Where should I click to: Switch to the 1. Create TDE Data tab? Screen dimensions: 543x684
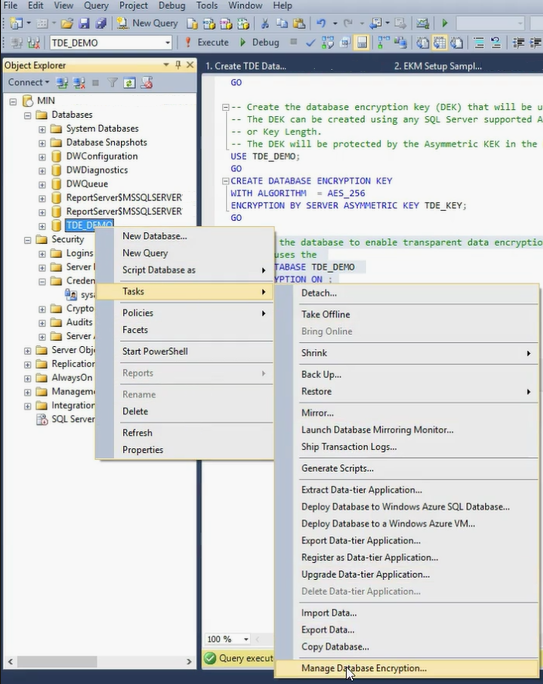click(246, 66)
